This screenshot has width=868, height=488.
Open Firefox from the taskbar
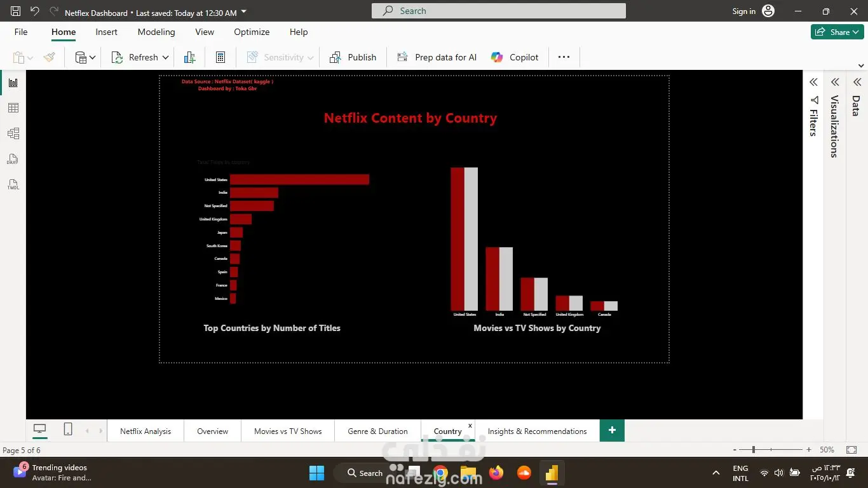point(496,473)
